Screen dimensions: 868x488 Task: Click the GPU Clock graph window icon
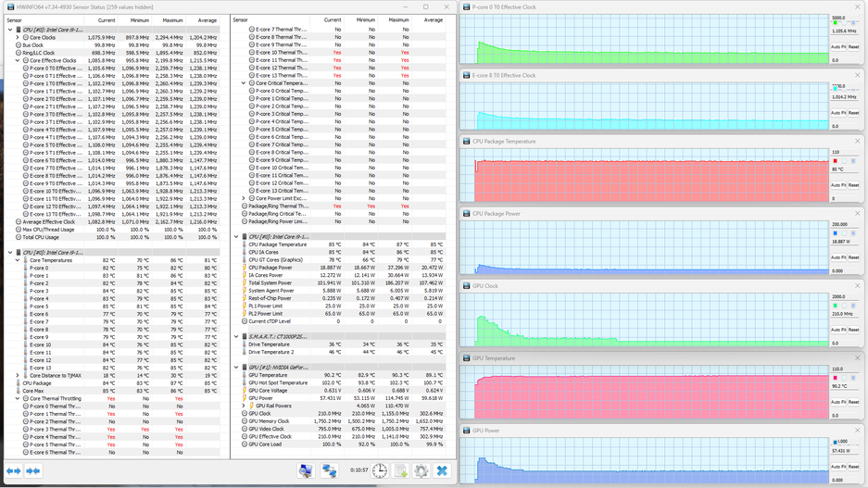467,286
